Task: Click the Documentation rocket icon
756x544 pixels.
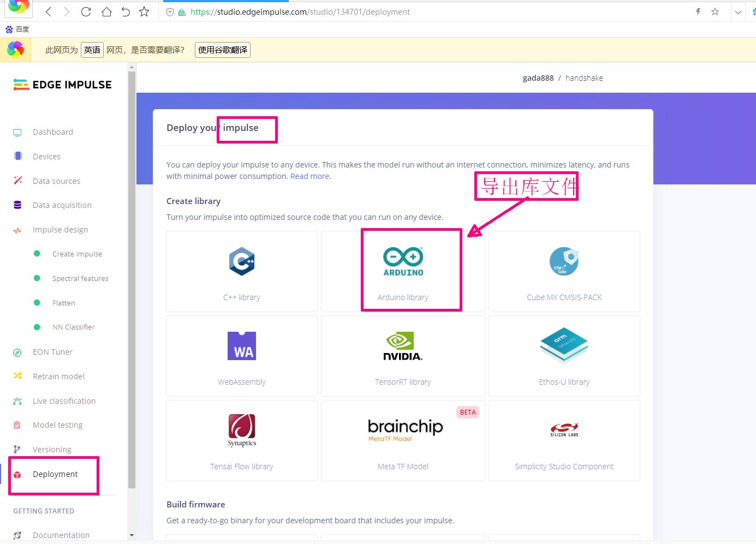Action: 17,535
